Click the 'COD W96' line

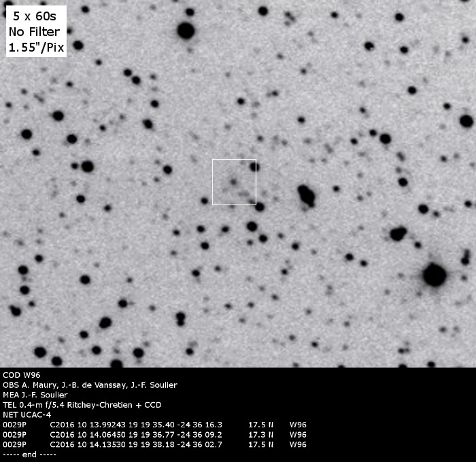coord(22,375)
